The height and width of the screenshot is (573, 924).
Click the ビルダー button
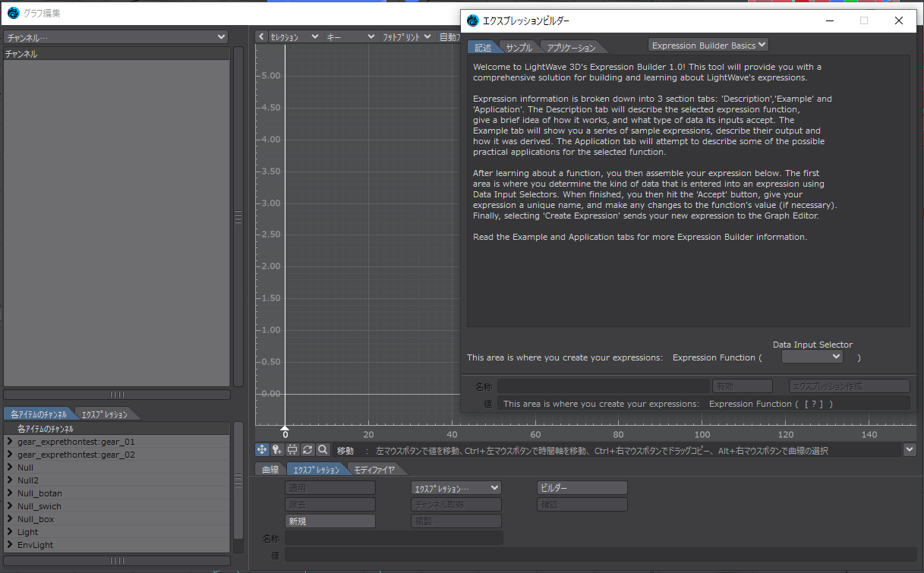click(582, 488)
